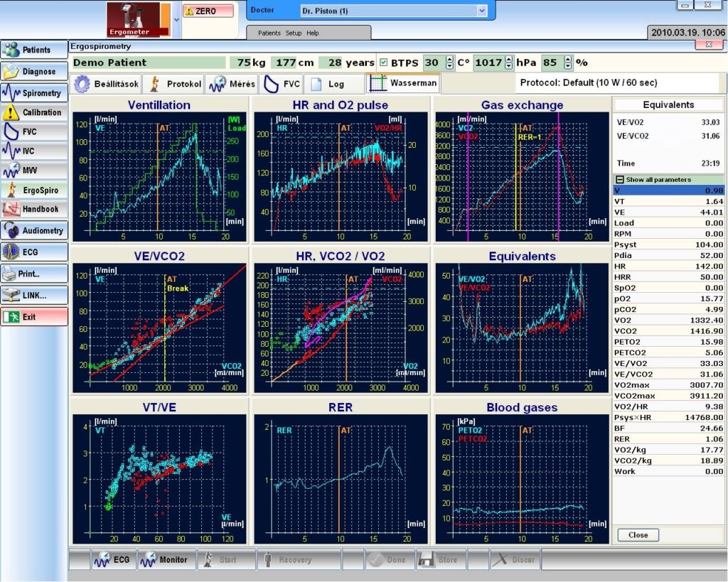Click the ZERO warning icon
This screenshot has height=582, width=728.
(x=189, y=11)
